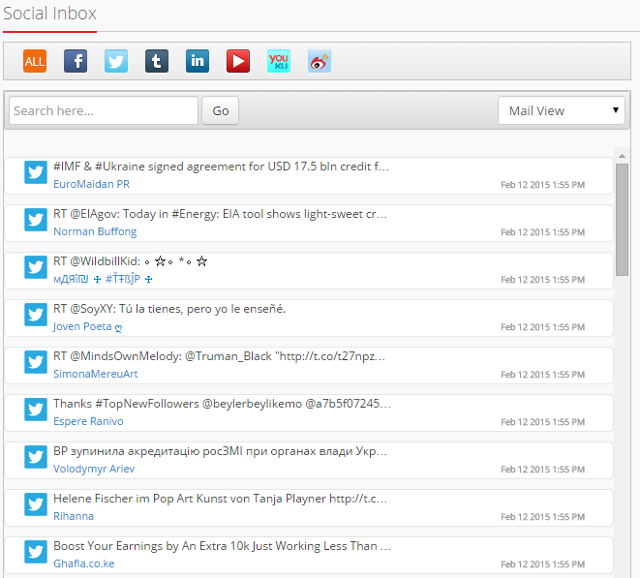Open the Thanks #TopNewFollowers message
The image size is (640, 578).
(222, 404)
